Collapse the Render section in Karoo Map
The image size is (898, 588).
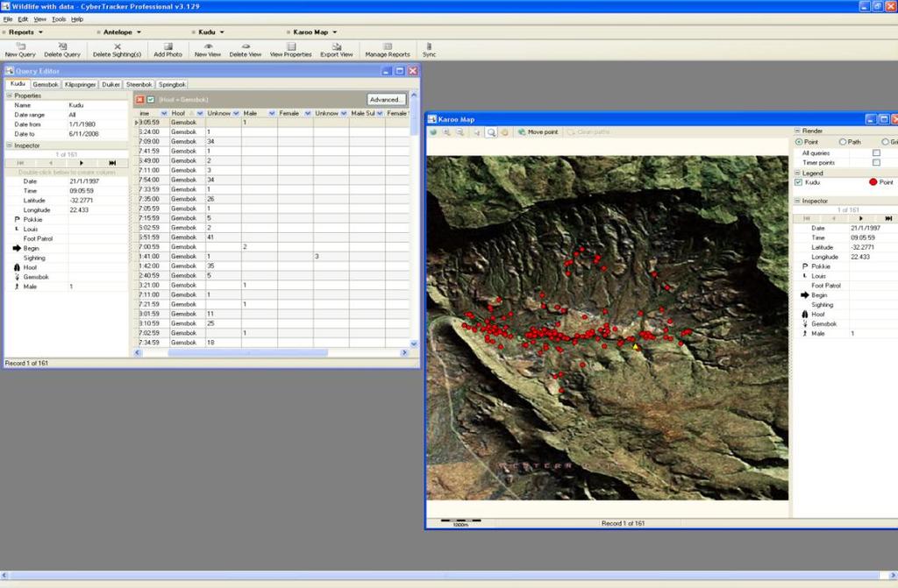[796, 131]
